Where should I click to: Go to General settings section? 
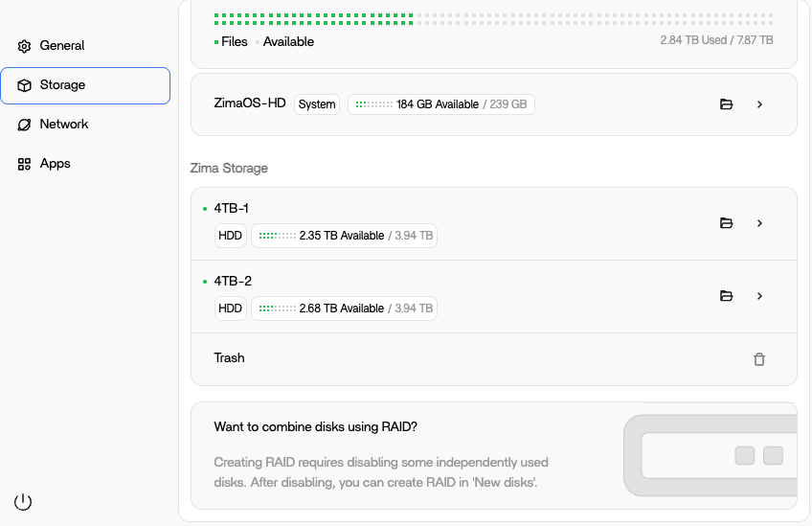coord(61,46)
